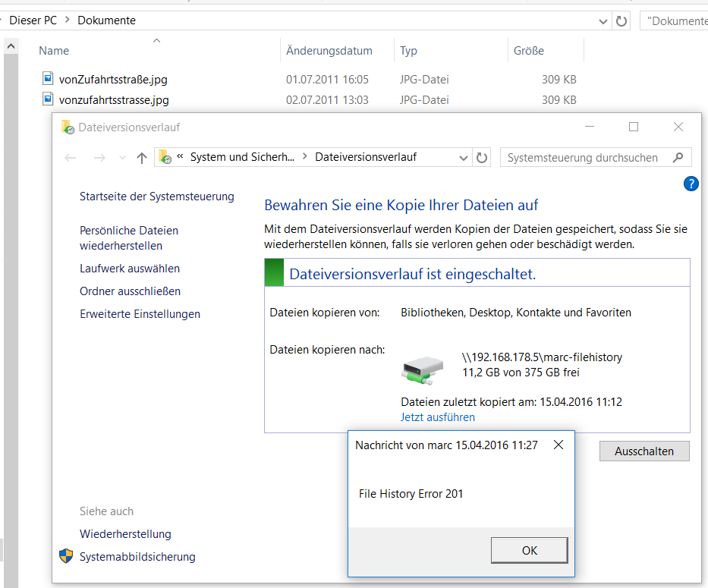
Task: Sort files by Änderungsdatum column
Action: coord(329,51)
